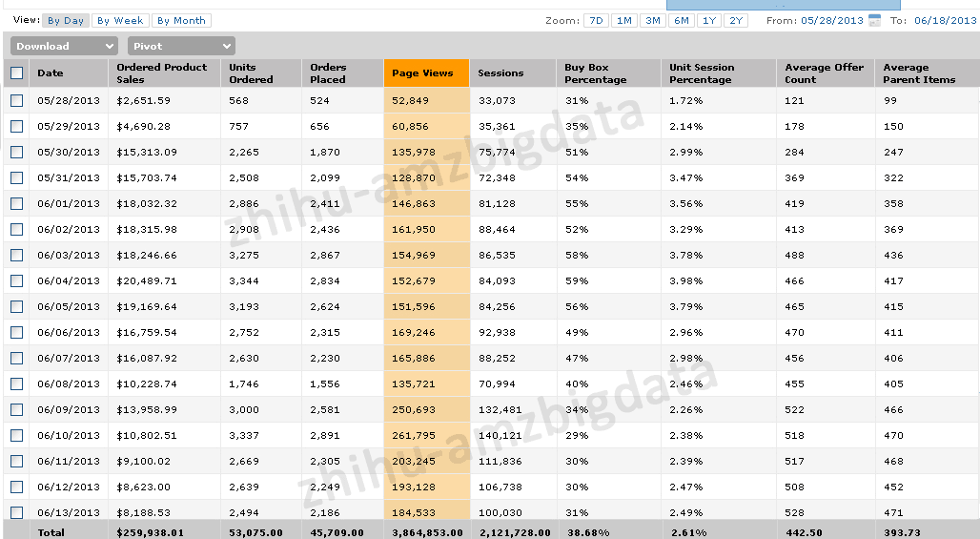Edit the To date 06/18/2013
Viewport: 980px width, 539px height.
(x=945, y=21)
